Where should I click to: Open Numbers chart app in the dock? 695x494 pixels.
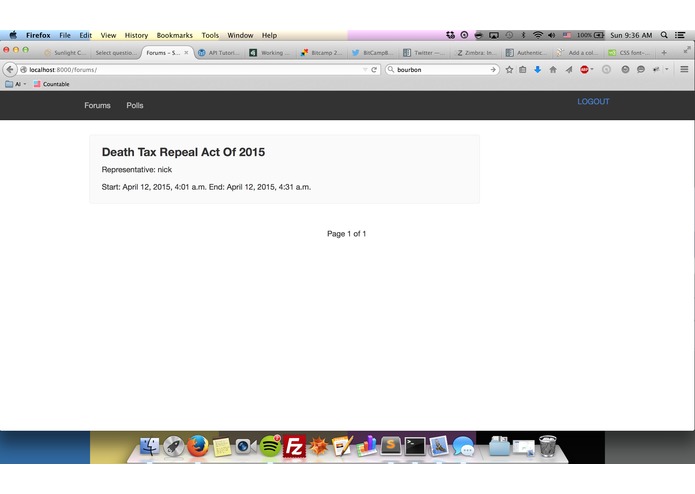click(x=367, y=446)
